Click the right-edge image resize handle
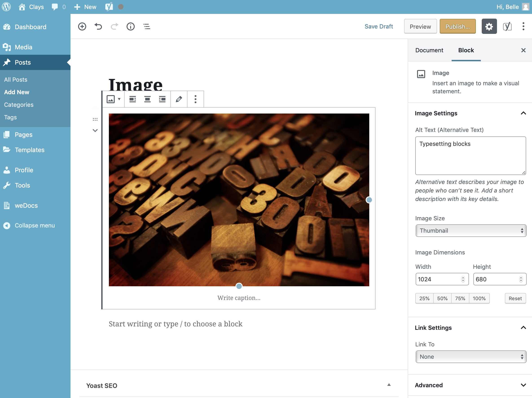Image resolution: width=532 pixels, height=398 pixels. (x=369, y=200)
